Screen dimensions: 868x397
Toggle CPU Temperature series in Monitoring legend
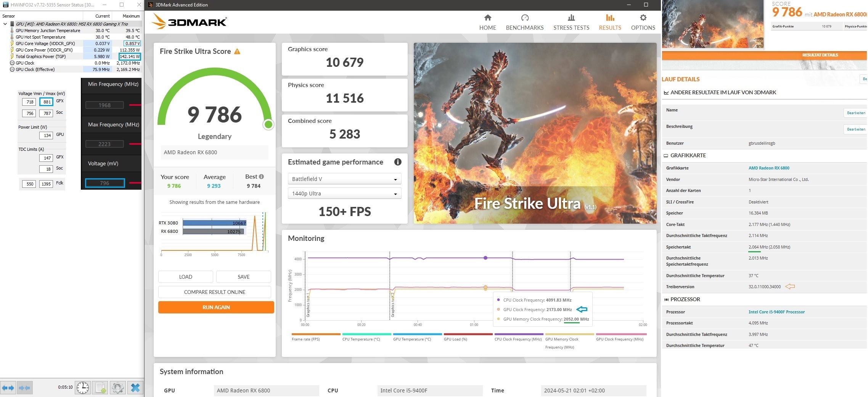366,337
